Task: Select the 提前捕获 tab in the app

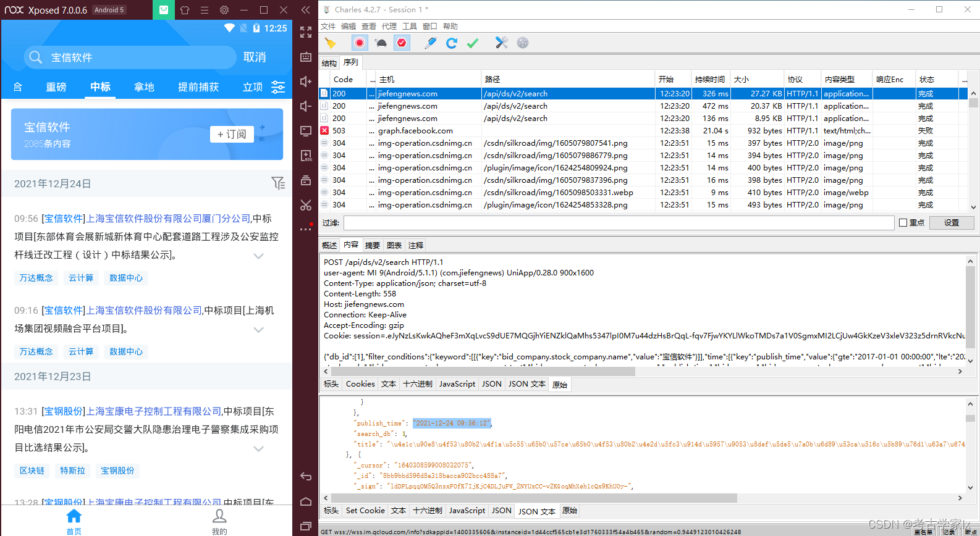Action: (x=198, y=87)
